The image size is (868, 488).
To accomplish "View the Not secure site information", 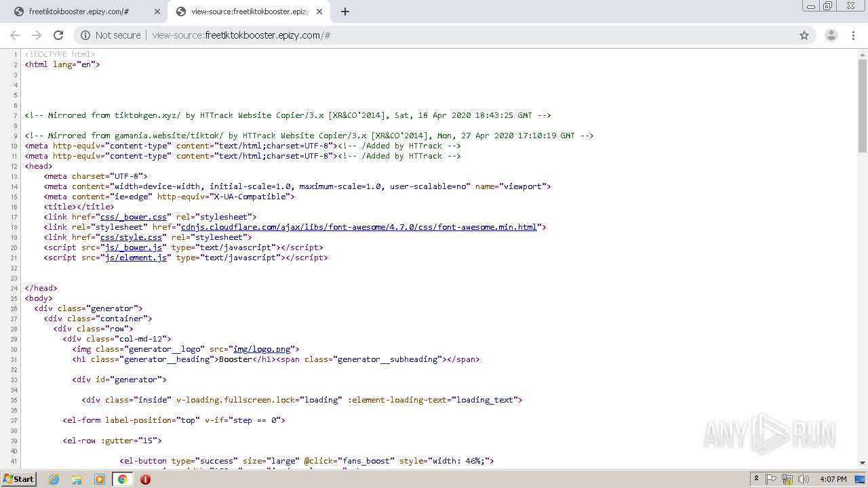I will click(111, 35).
